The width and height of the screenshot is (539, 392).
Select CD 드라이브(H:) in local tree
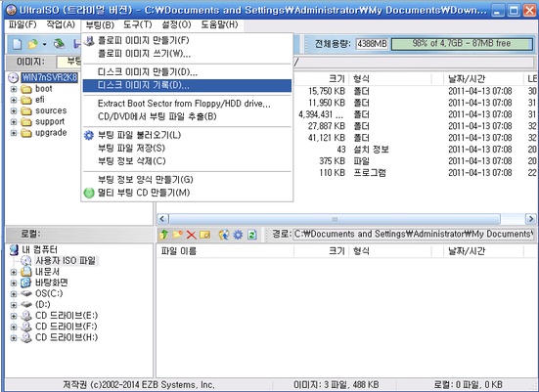(67, 337)
